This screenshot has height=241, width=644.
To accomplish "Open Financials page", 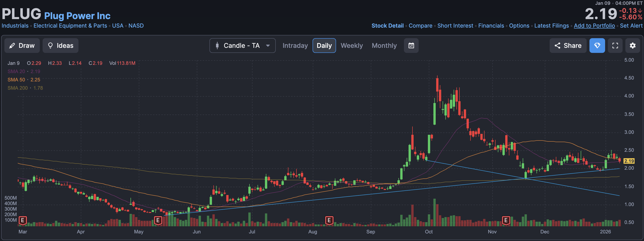I will pyautogui.click(x=491, y=26).
